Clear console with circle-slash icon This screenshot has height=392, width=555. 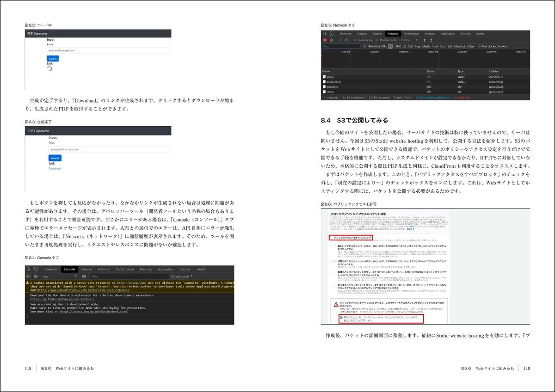tap(36, 276)
